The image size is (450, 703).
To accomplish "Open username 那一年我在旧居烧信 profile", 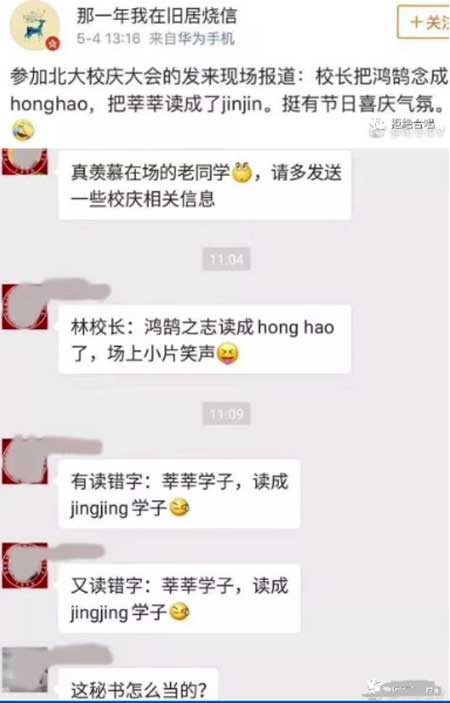I will tap(156, 16).
